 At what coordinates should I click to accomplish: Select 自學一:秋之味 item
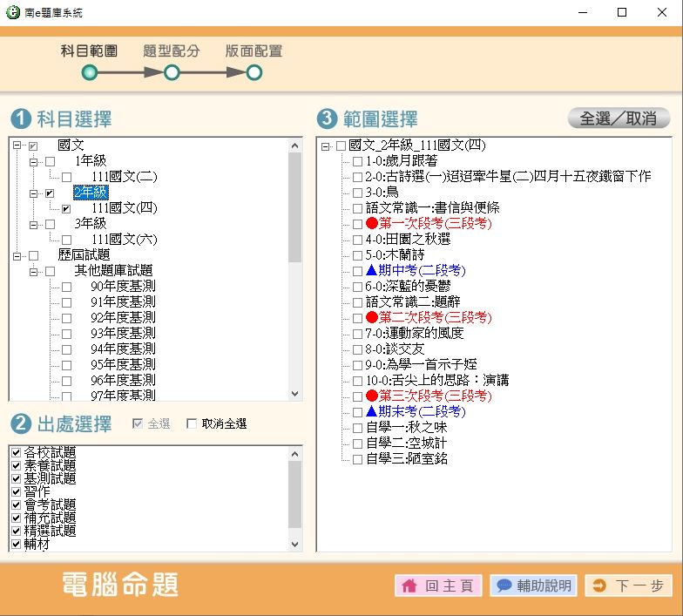pos(406,427)
